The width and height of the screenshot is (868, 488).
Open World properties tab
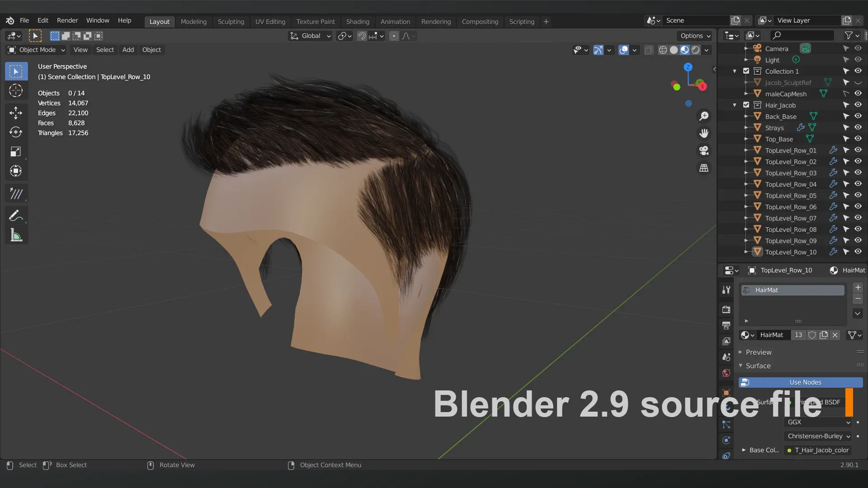click(x=726, y=373)
